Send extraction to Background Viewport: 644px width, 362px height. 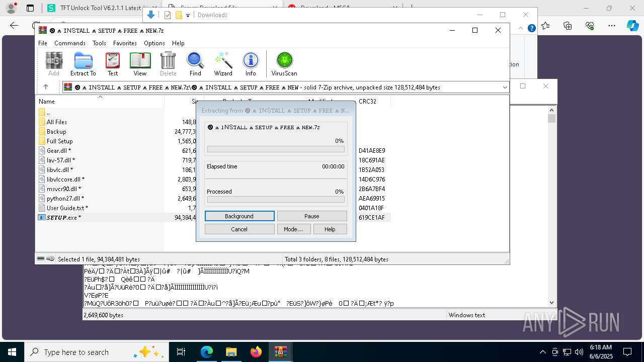pos(239,216)
